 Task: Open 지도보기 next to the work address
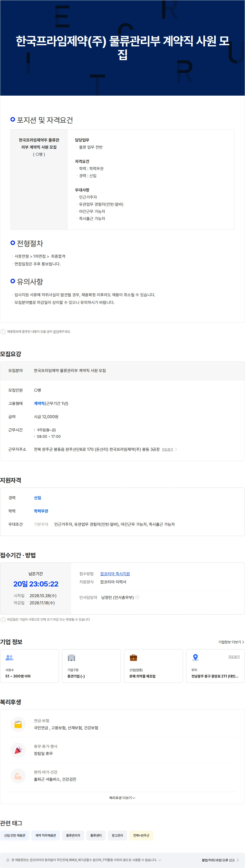tap(167, 450)
